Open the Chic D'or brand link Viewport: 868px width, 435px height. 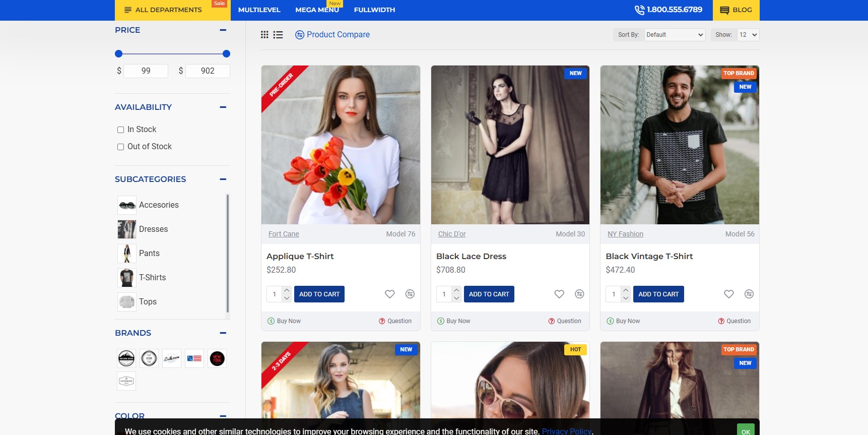452,234
